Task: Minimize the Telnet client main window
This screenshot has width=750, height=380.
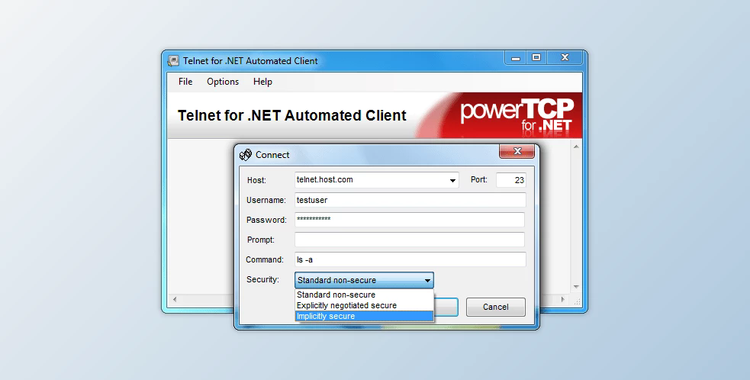Action: [516, 58]
